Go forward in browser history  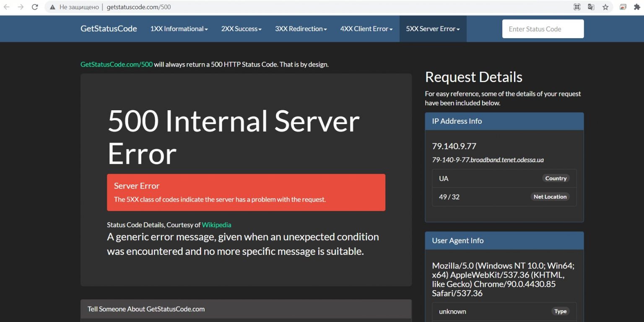(x=21, y=7)
